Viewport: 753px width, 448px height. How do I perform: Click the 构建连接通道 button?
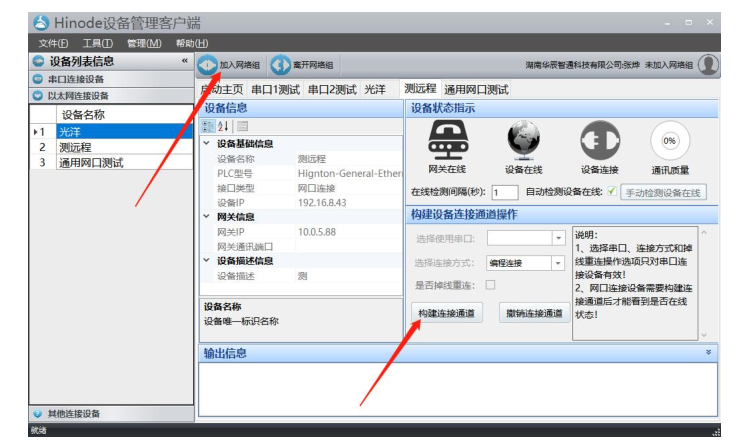coord(447,314)
